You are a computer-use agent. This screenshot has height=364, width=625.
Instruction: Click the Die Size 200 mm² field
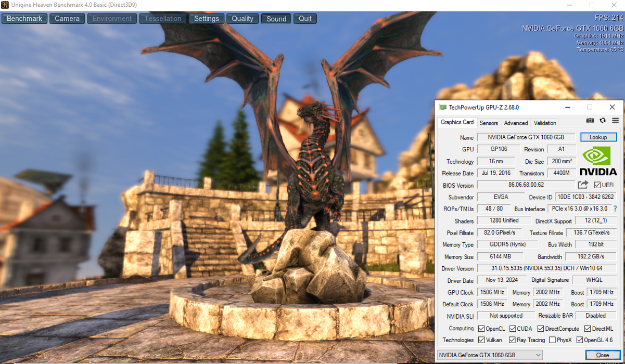(x=562, y=161)
